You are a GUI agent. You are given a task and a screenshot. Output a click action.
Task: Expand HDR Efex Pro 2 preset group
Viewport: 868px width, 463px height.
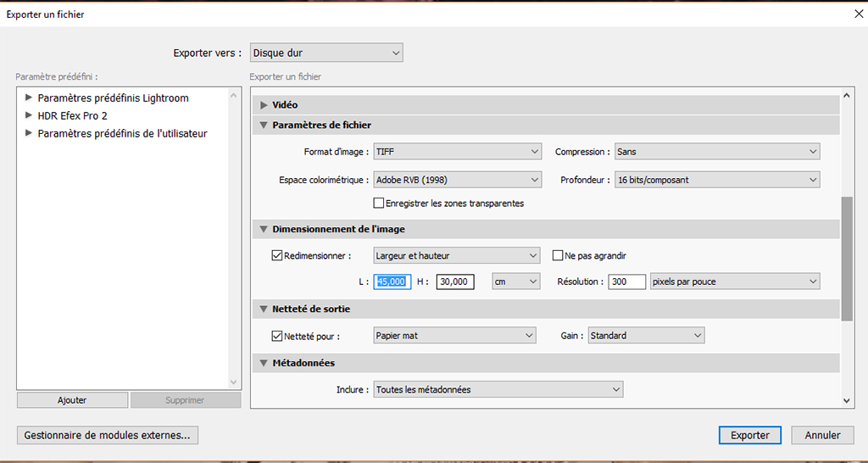click(x=31, y=115)
